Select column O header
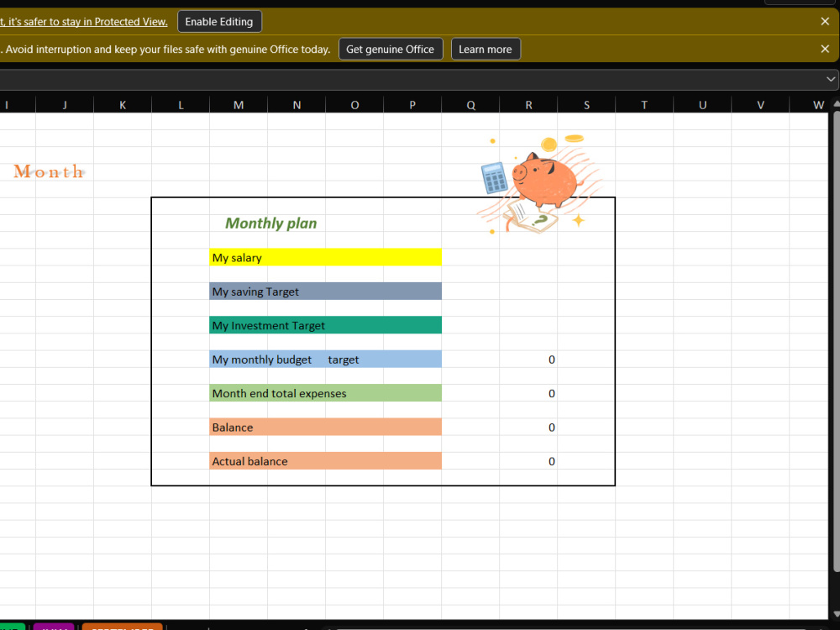Image resolution: width=840 pixels, height=630 pixels. (354, 105)
